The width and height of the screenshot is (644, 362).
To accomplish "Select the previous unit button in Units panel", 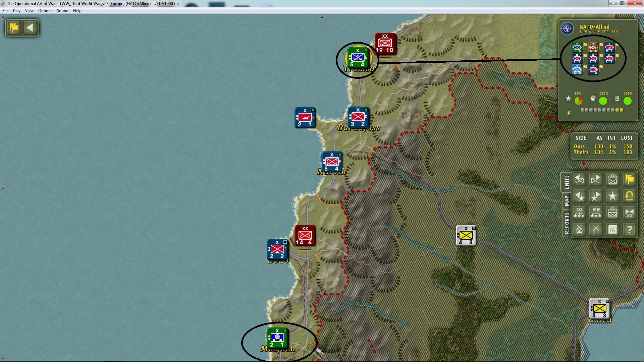I will tap(579, 180).
